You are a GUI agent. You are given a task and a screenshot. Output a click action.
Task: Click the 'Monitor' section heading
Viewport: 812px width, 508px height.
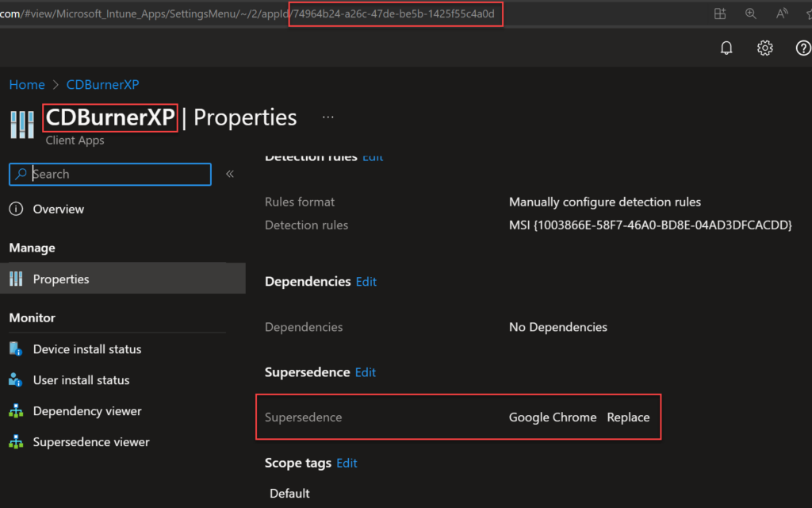click(x=32, y=317)
